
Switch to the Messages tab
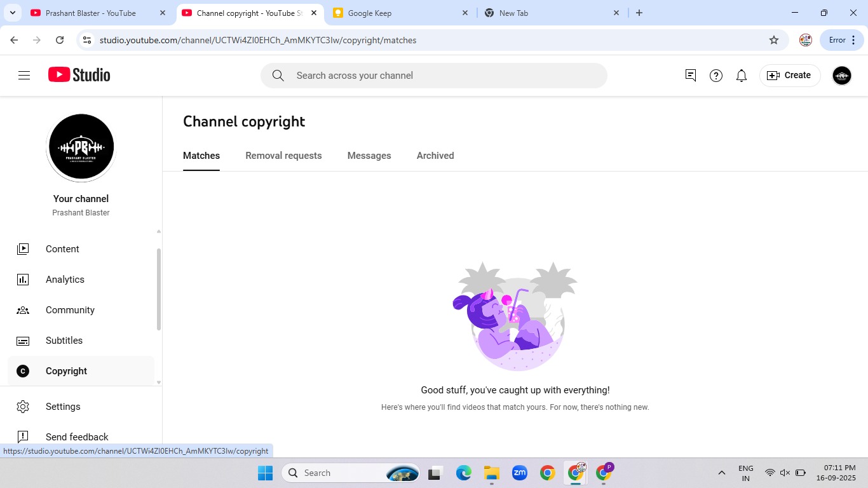pos(369,156)
